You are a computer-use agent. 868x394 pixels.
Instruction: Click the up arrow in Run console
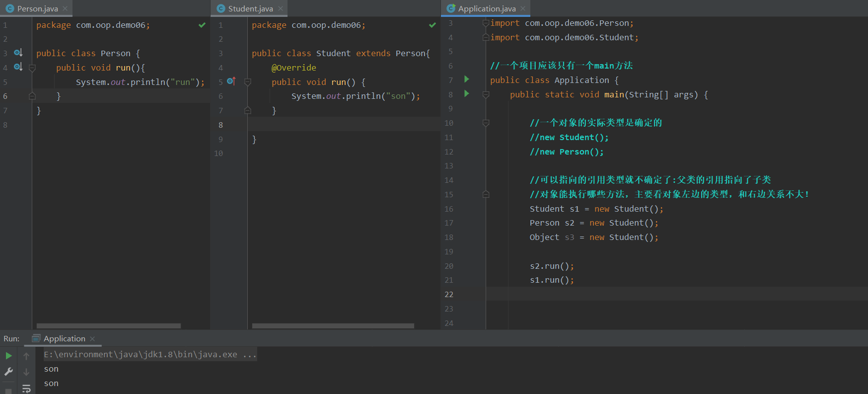coord(26,356)
